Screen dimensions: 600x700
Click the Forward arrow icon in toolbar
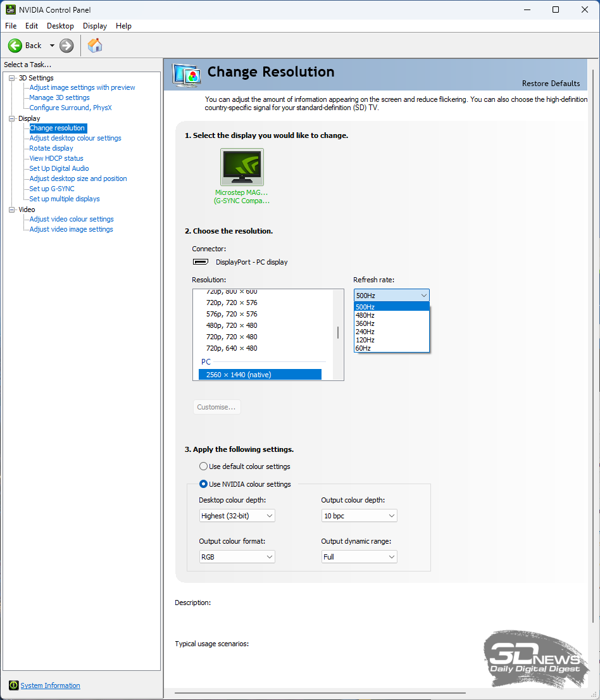(x=66, y=46)
